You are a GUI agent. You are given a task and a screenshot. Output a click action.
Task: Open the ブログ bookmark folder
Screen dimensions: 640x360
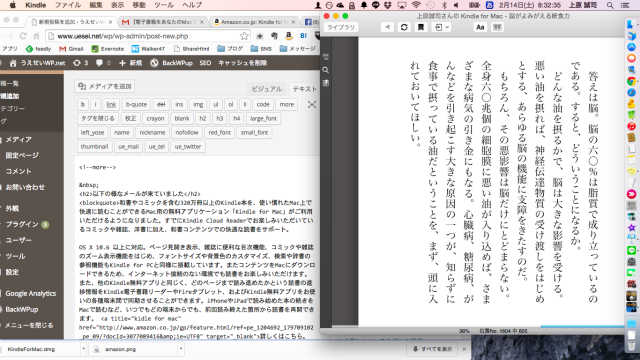point(230,49)
